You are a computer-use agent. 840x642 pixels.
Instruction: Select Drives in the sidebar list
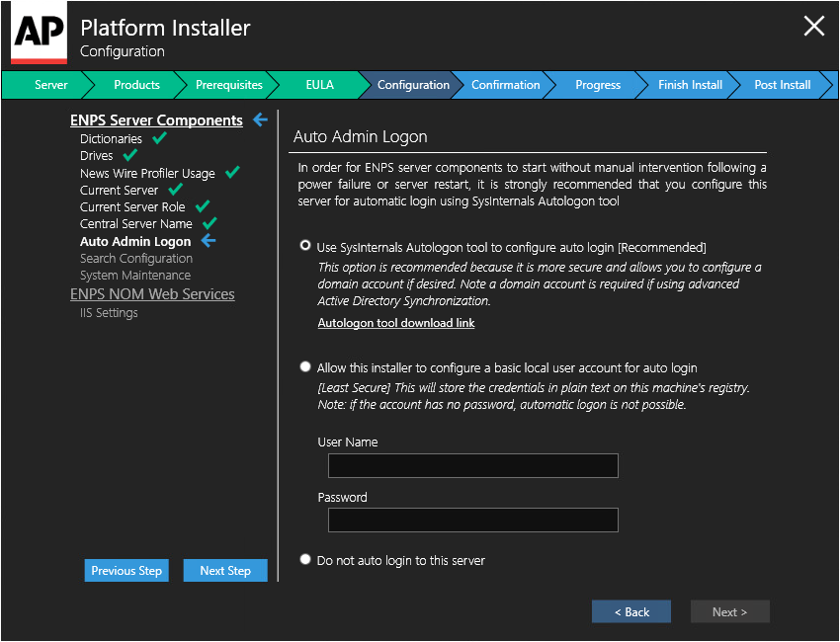pyautogui.click(x=97, y=156)
